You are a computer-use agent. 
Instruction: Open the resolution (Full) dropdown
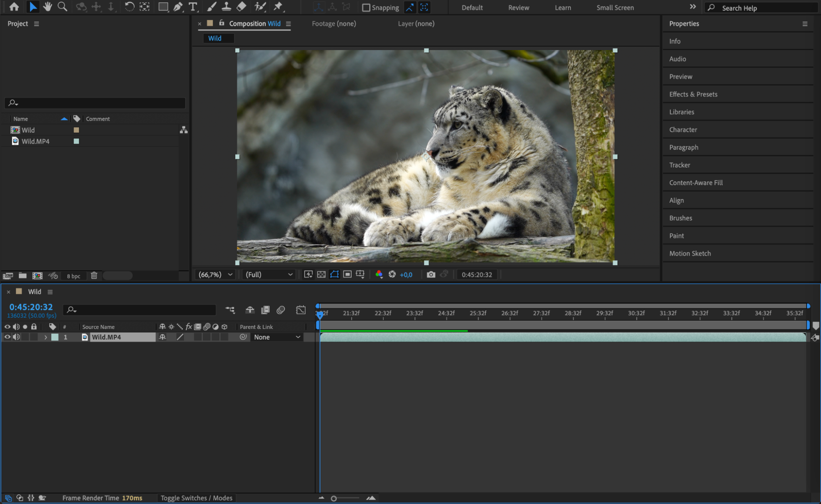point(269,275)
